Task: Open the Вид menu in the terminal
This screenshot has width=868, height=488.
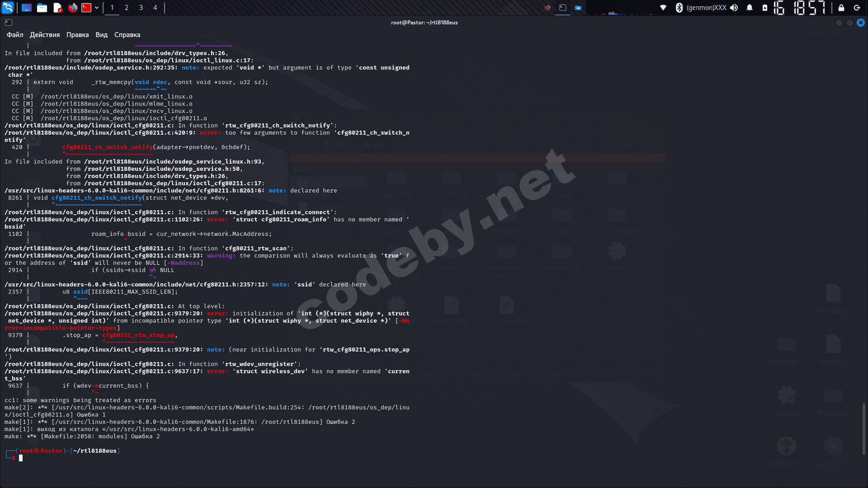Action: [x=101, y=34]
